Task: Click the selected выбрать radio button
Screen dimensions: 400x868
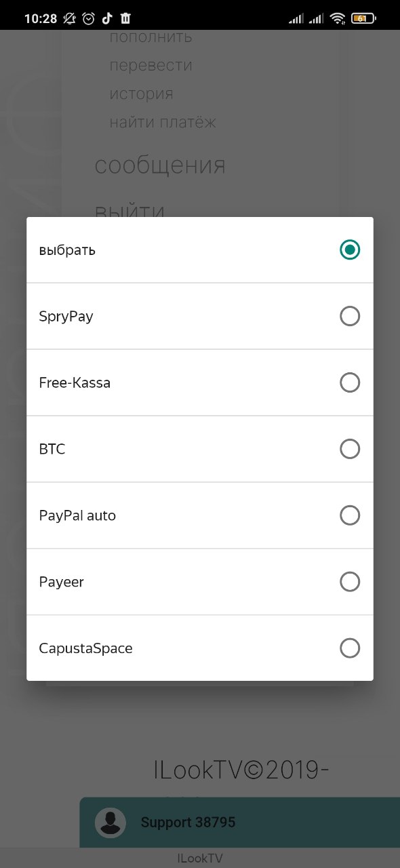Action: 350,250
